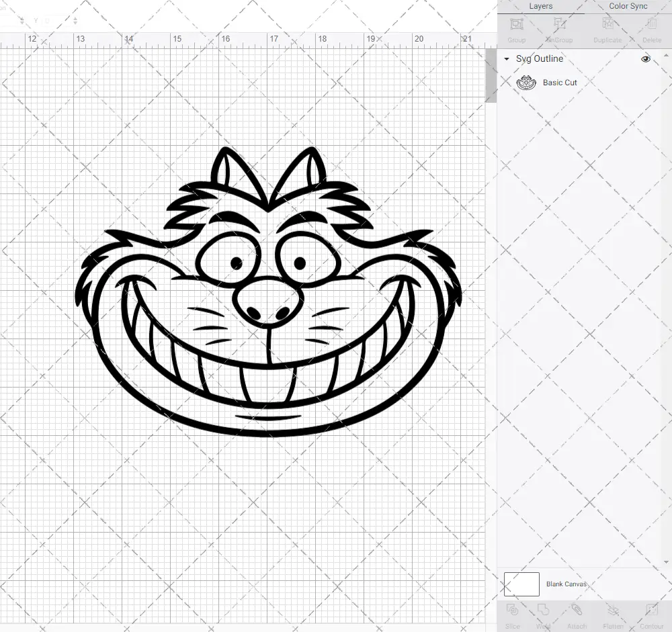This screenshot has width=672, height=632.
Task: Hide the Svg Outline layer with eye icon
Action: click(645, 59)
